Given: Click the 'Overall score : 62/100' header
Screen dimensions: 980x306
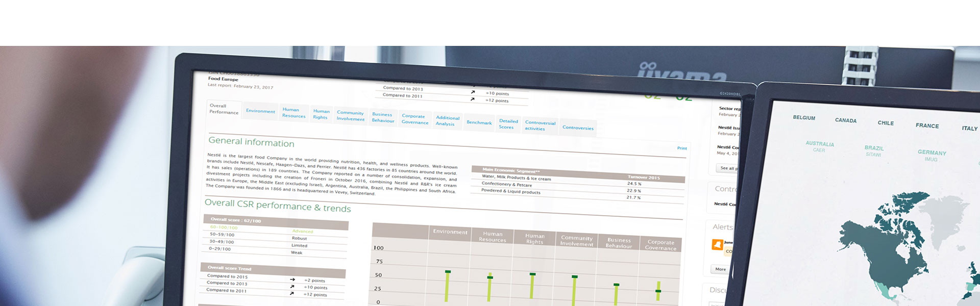Looking at the screenshot, I should coord(276,222).
